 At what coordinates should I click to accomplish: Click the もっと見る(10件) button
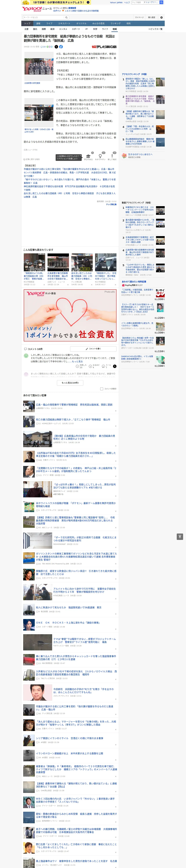pyautogui.click(x=70, y=383)
